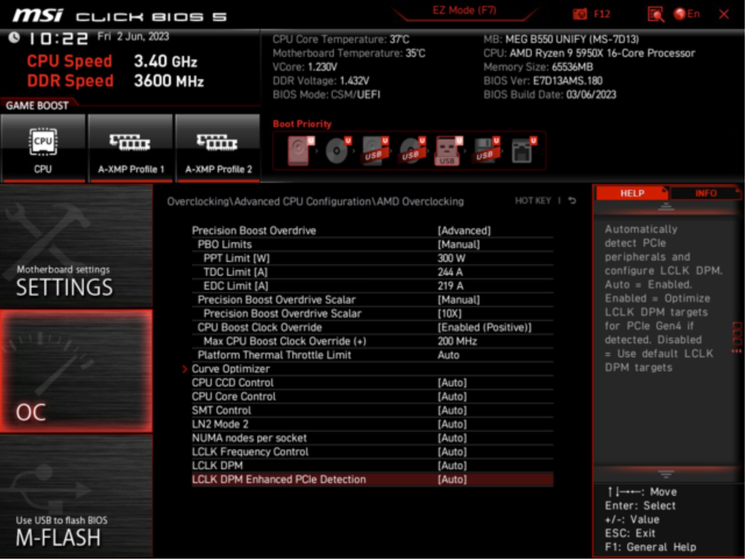Click the clock icon beside the time

(x=14, y=38)
